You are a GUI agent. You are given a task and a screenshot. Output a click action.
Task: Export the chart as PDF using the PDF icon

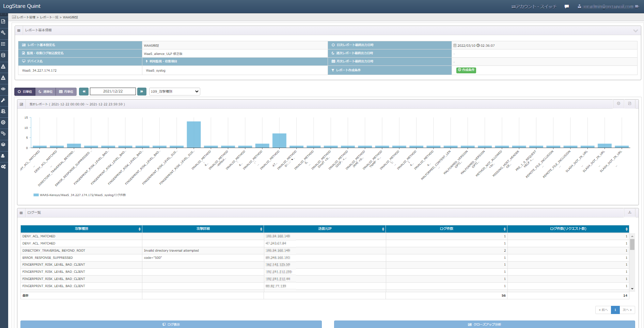click(x=630, y=104)
